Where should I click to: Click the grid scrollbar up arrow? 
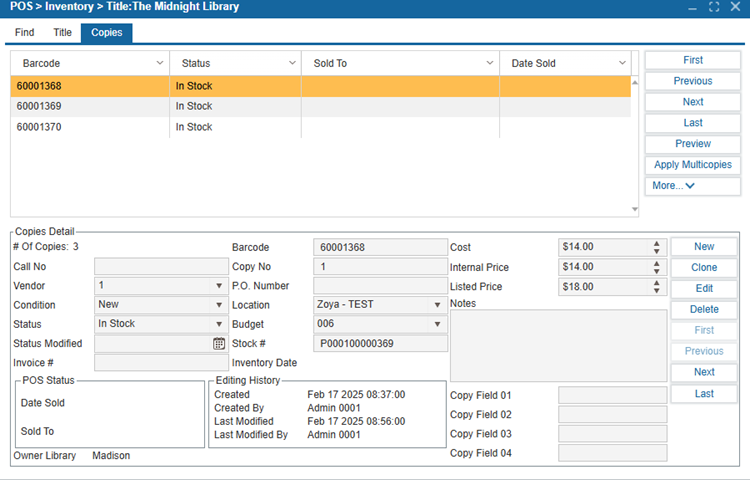pos(635,83)
